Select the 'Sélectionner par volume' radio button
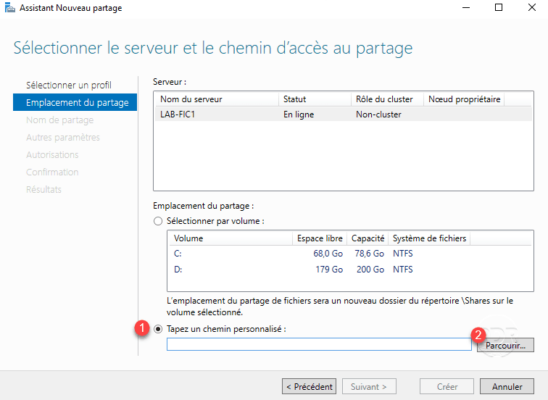This screenshot has width=548, height=400. pyautogui.click(x=158, y=221)
